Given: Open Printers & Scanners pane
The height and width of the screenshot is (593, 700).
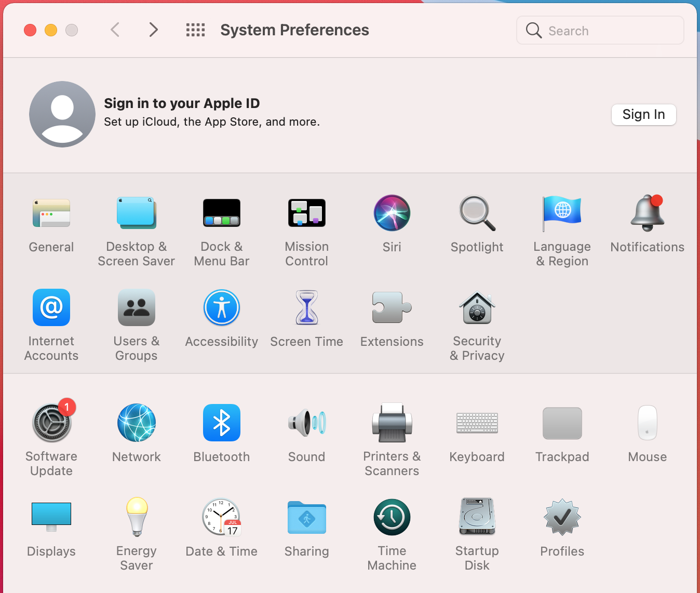Looking at the screenshot, I should pyautogui.click(x=392, y=423).
